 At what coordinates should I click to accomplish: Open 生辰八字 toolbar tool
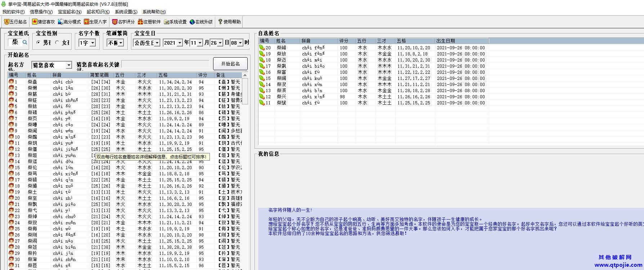[x=95, y=22]
